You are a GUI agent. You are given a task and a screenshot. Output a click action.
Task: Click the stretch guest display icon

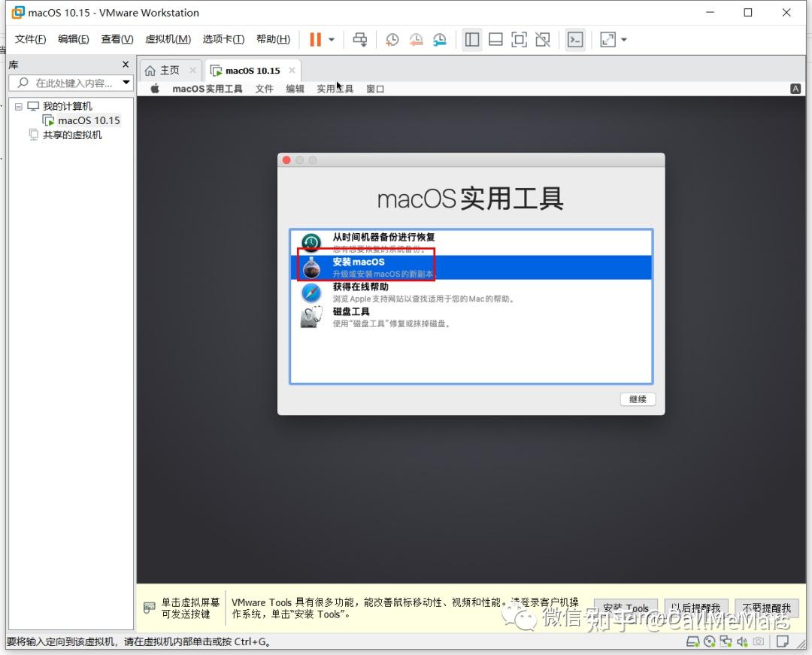click(x=607, y=39)
